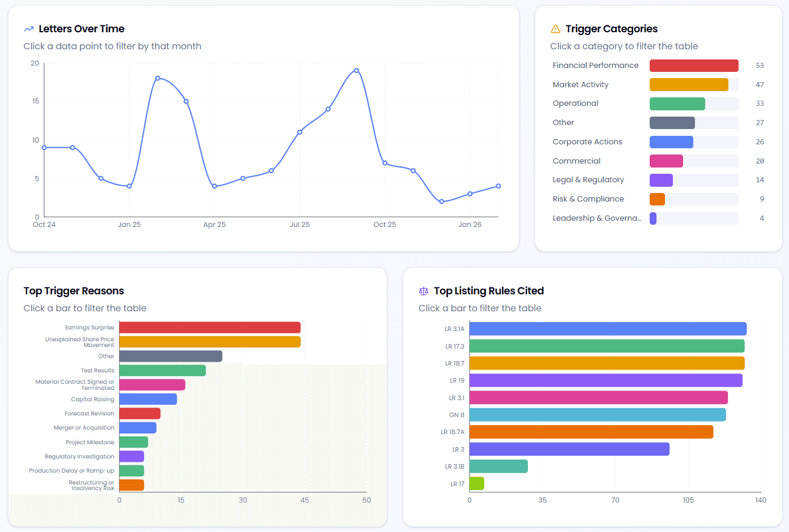Select the small LR 17 bar

[476, 484]
